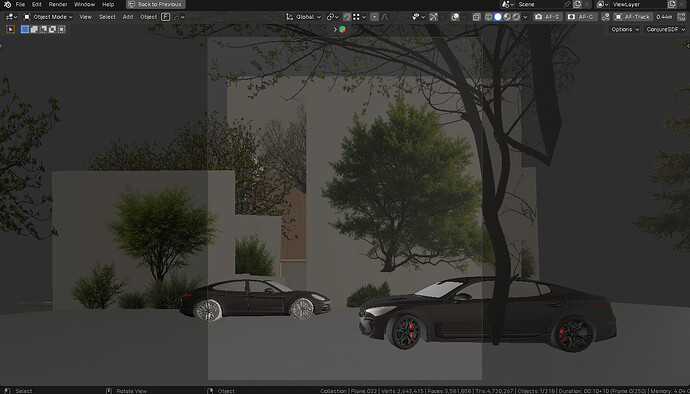Open the Edit menu
The height and width of the screenshot is (394, 690).
point(37,4)
